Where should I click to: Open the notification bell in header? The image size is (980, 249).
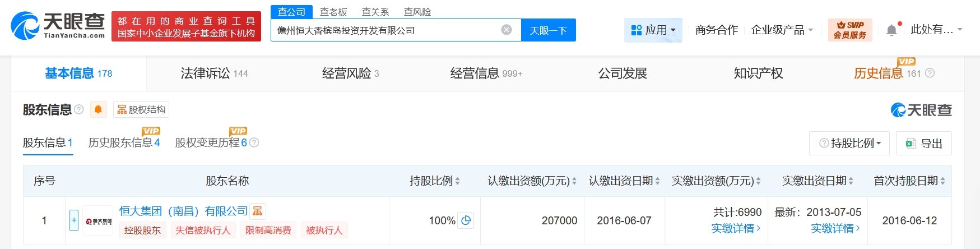tap(891, 30)
